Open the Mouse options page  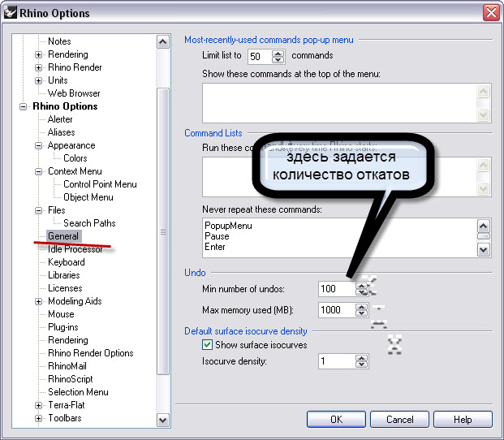(61, 314)
